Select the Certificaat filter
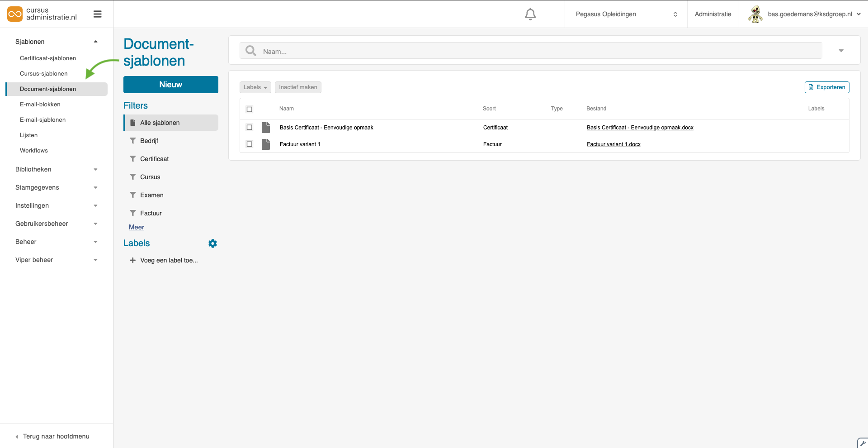This screenshot has width=868, height=448. [x=154, y=159]
